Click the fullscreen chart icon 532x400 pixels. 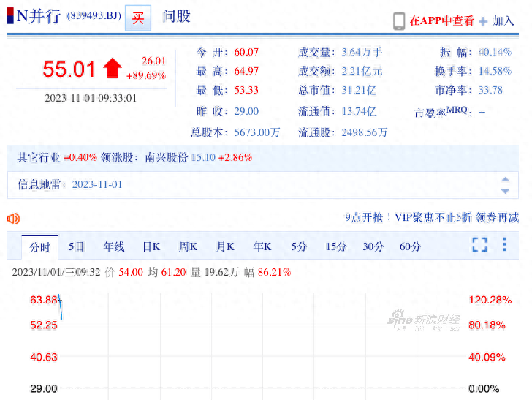(479, 245)
